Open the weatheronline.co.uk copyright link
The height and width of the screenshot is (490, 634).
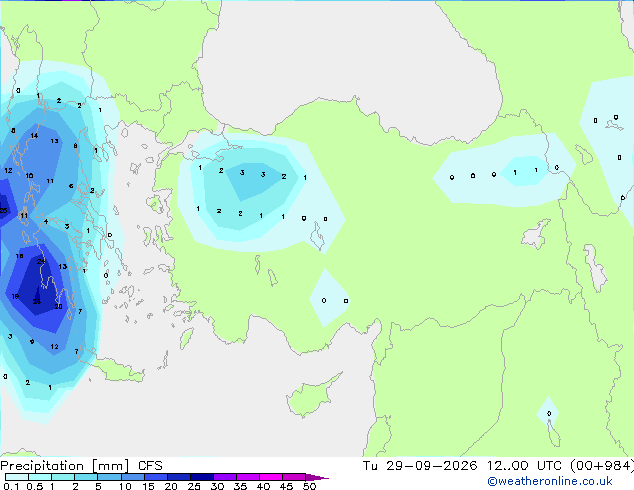(550, 481)
